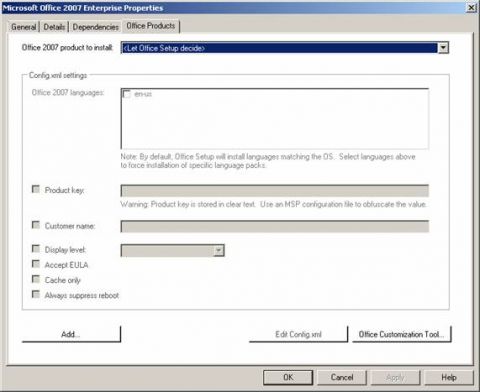480x392 pixels.
Task: Open Help with the Help button
Action: tap(449, 377)
